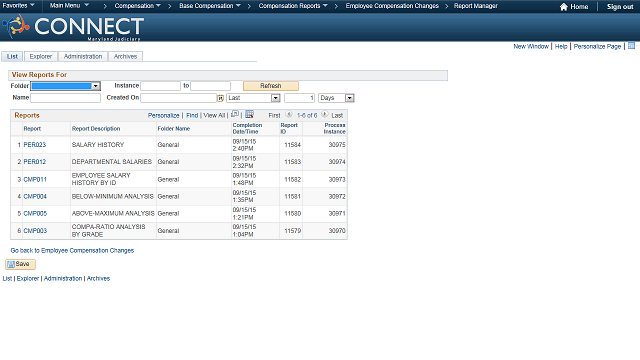Expand the Favorites menu

[18, 6]
